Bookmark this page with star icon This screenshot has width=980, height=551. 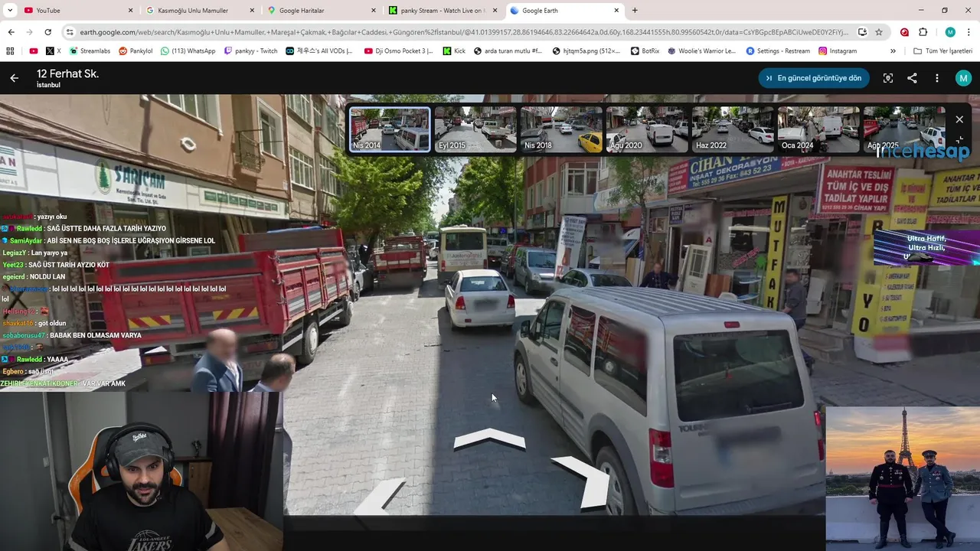click(879, 32)
